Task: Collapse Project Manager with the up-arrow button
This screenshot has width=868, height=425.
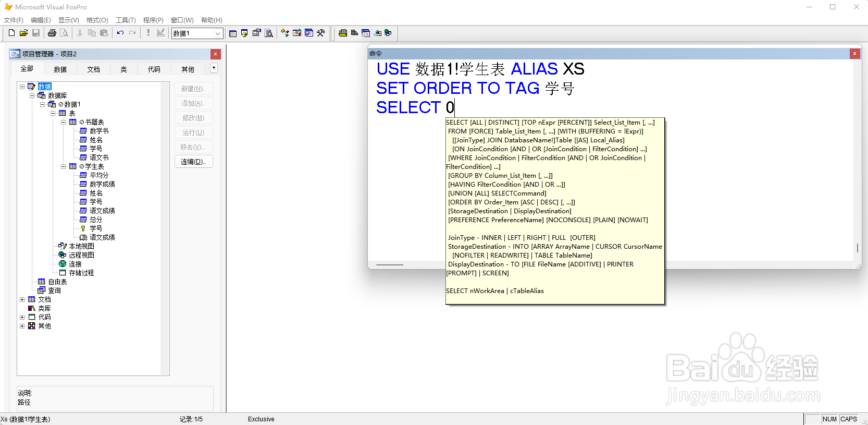Action: click(214, 68)
